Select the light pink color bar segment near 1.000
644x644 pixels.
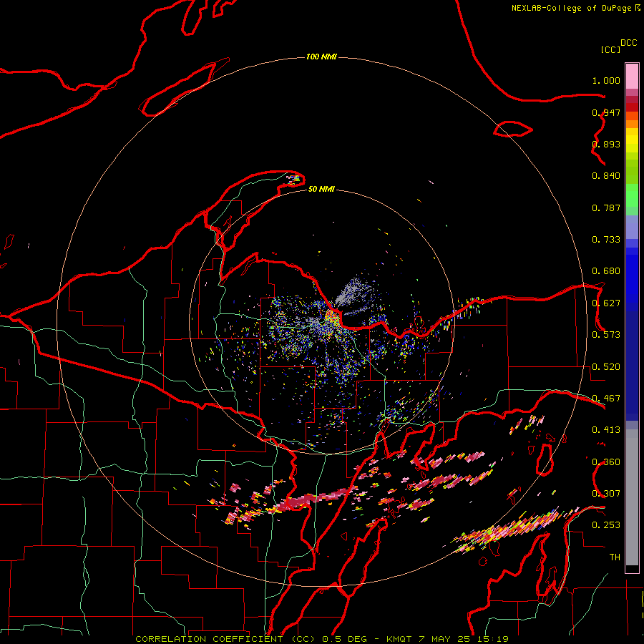632,77
